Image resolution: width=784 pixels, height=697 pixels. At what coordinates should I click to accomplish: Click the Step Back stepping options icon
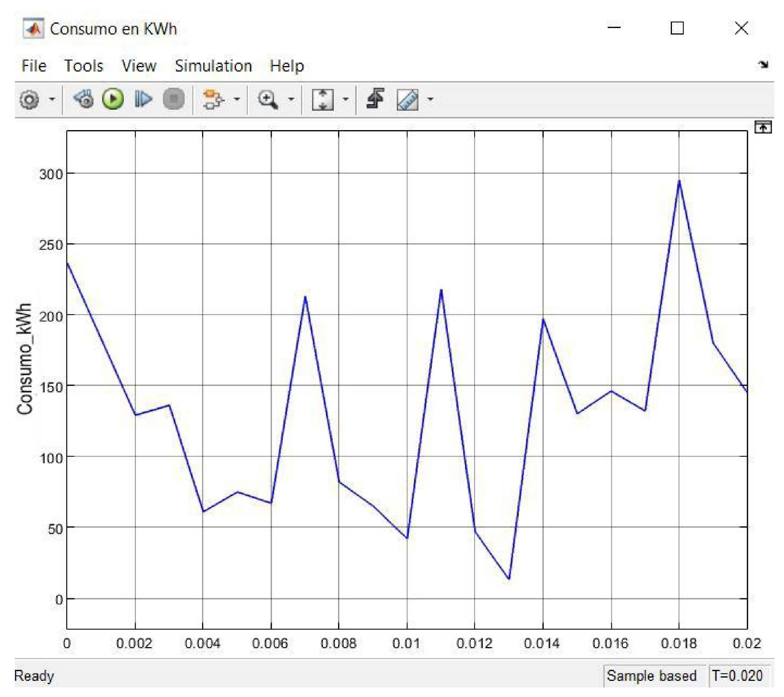tap(83, 99)
